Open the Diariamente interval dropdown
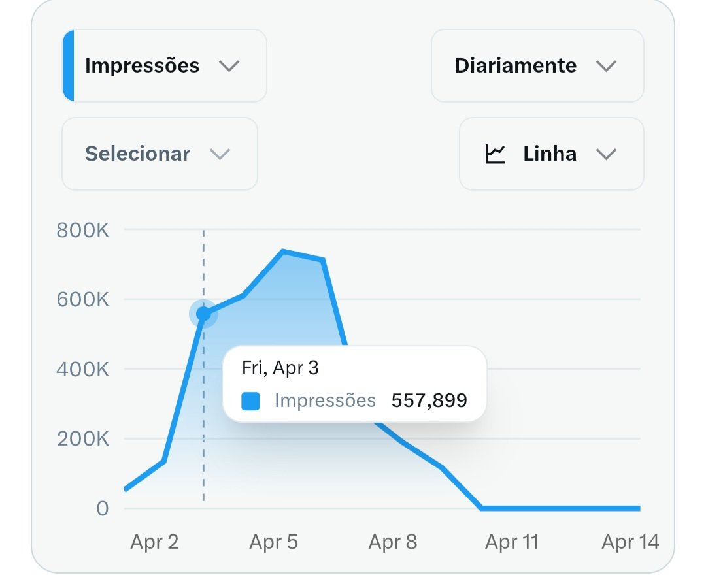The width and height of the screenshot is (706, 588). click(x=537, y=66)
